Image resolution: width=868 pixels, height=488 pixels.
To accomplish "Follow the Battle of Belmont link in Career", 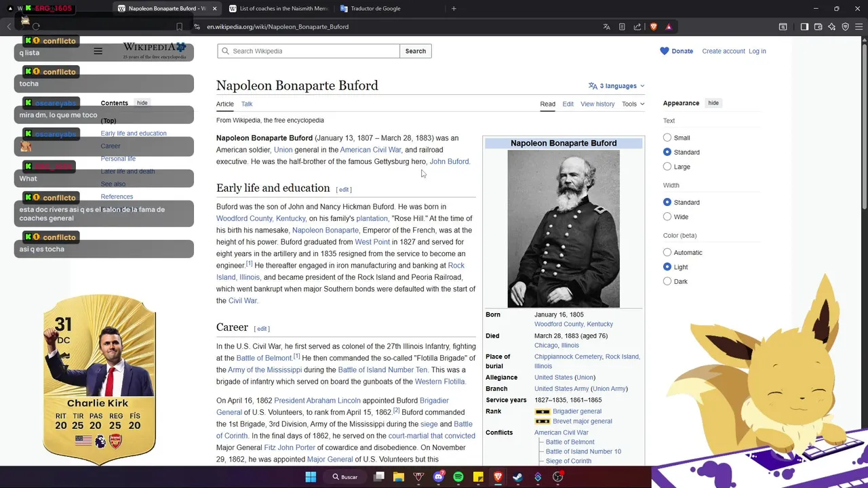I will pyautogui.click(x=264, y=358).
